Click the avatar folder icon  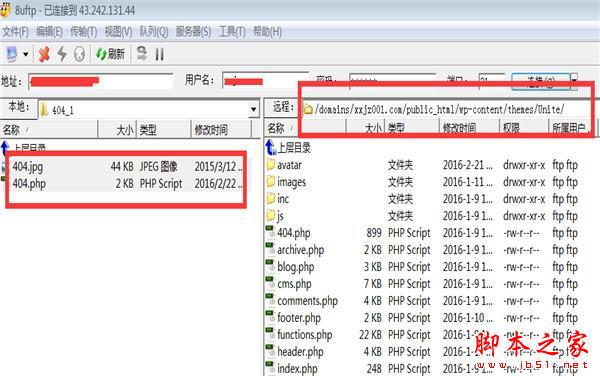pos(271,164)
